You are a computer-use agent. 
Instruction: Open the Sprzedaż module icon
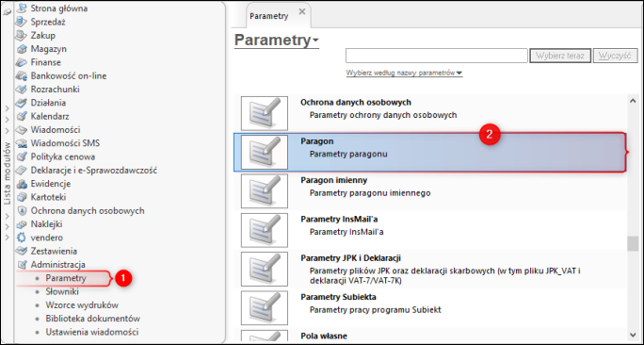click(x=21, y=22)
